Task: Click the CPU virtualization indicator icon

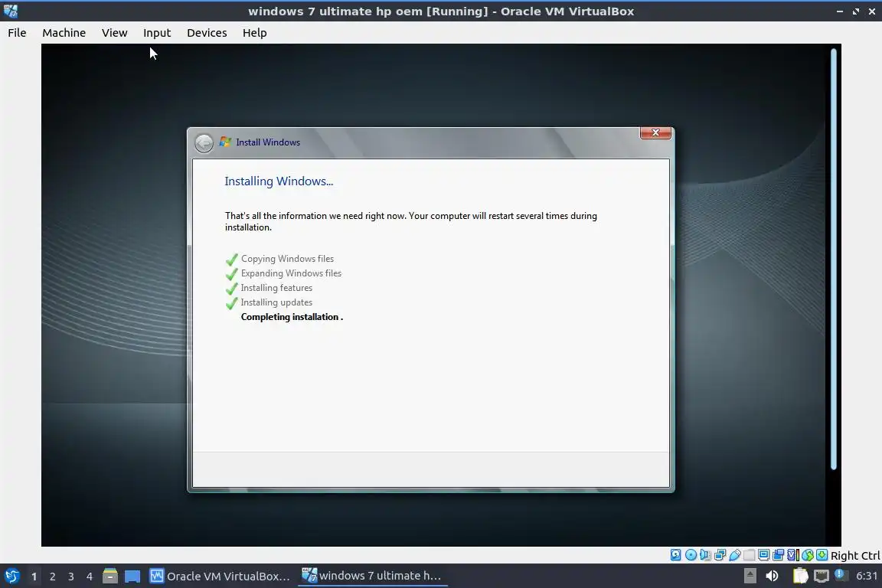Action: 793,555
